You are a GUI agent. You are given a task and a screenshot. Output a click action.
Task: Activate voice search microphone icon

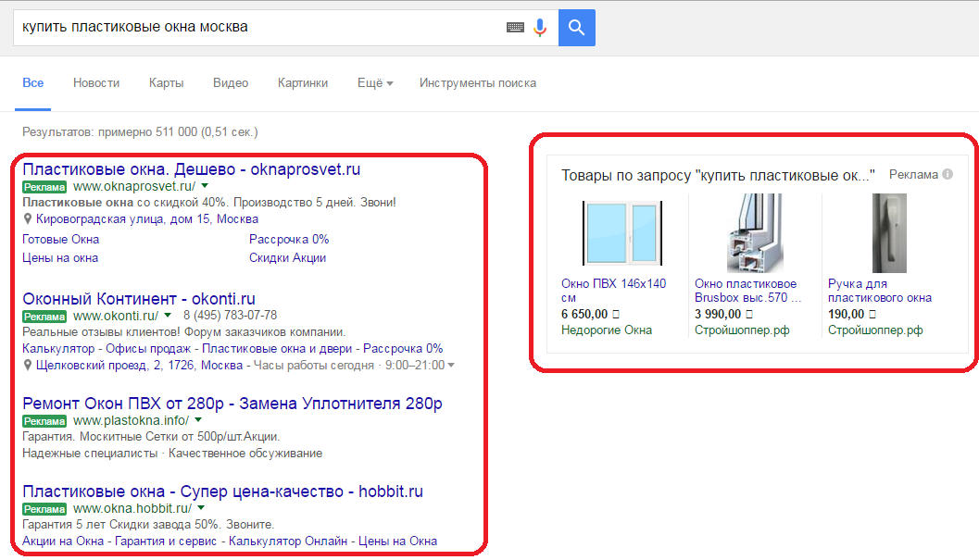tap(540, 28)
